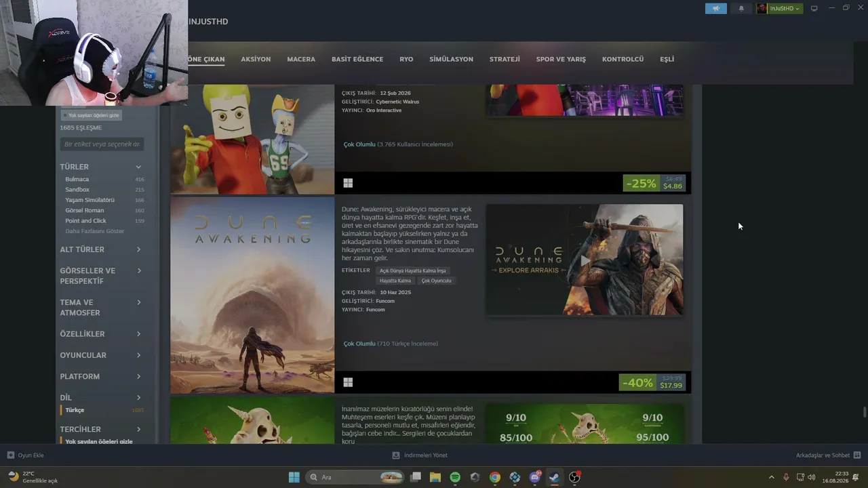Select the ÖNE ÇIKAN tab
868x488 pixels.
point(206,59)
